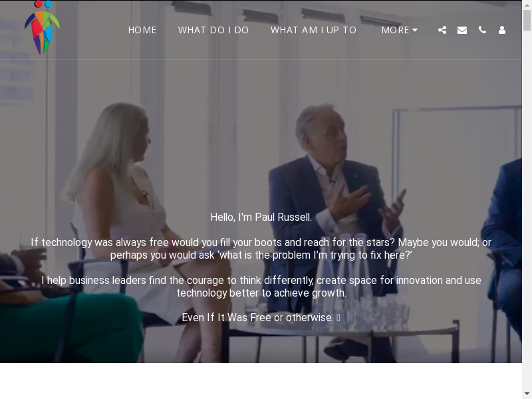This screenshot has width=532, height=399.
Task: Click the empty scrollbar track below thumb
Action: [527, 210]
